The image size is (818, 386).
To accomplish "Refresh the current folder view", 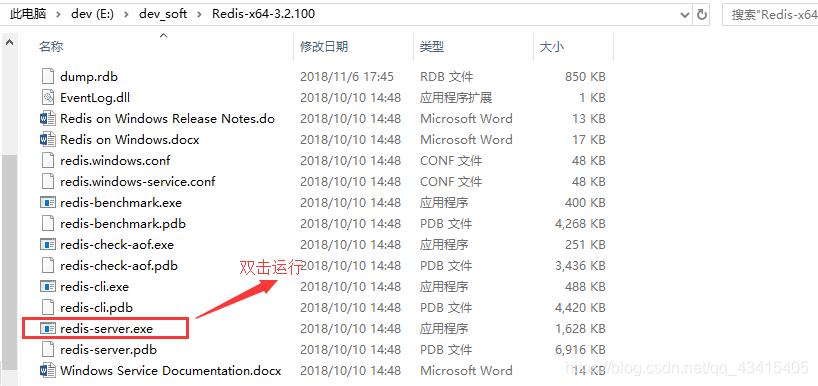I will click(x=702, y=15).
